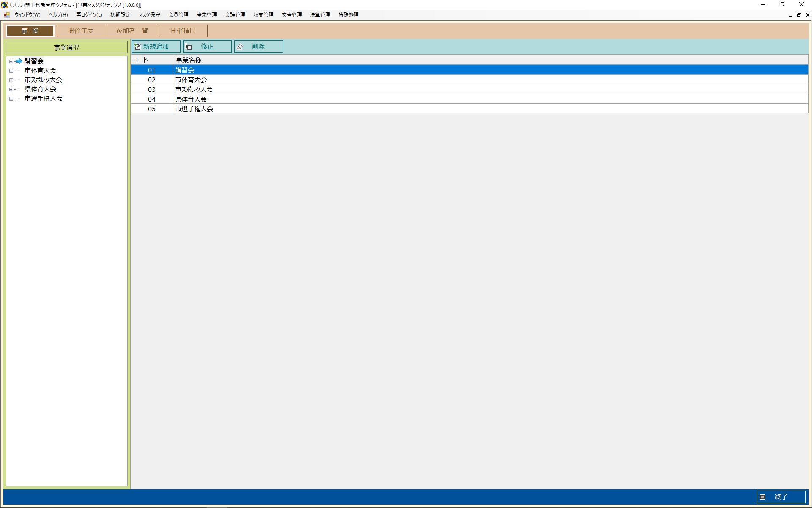Click the MDI menu icon before ウィンドウ
This screenshot has width=812, height=508.
click(7, 15)
